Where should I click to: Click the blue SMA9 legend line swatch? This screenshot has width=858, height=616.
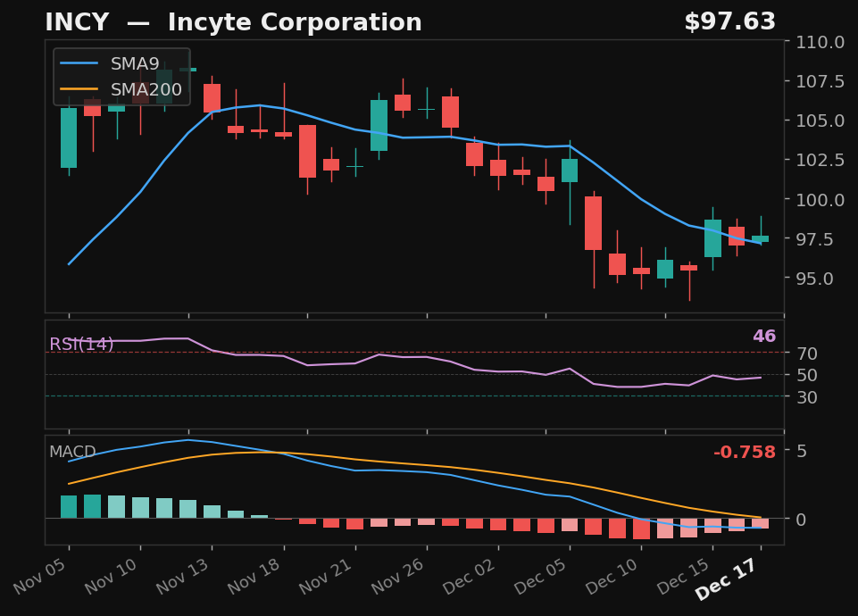pyautogui.click(x=79, y=63)
